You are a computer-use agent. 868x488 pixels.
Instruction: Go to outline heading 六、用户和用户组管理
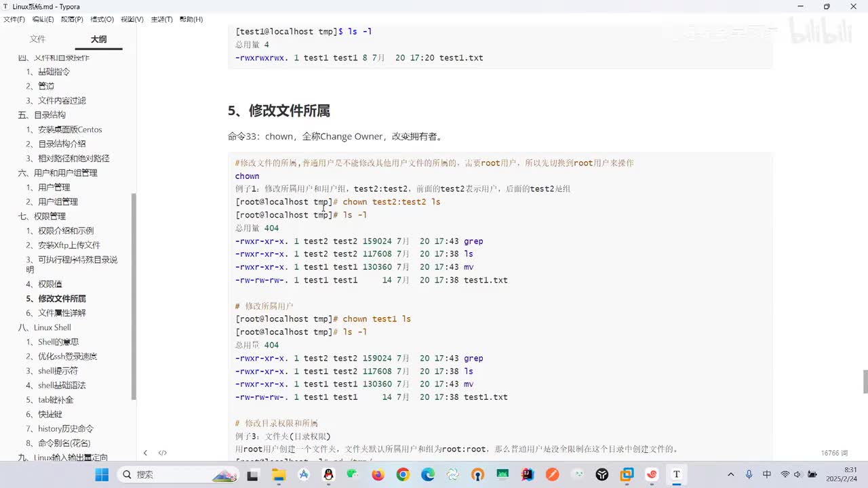click(x=58, y=173)
